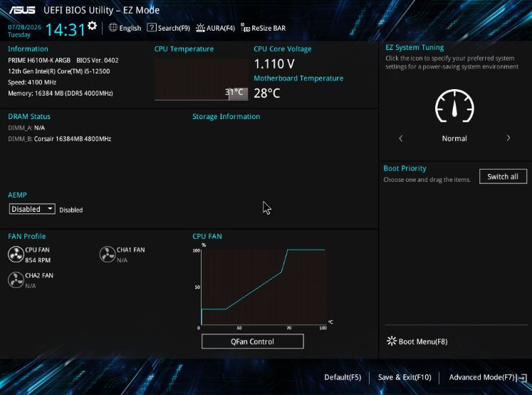
Task: Click the settings gear next to the clock
Action: pos(92,26)
